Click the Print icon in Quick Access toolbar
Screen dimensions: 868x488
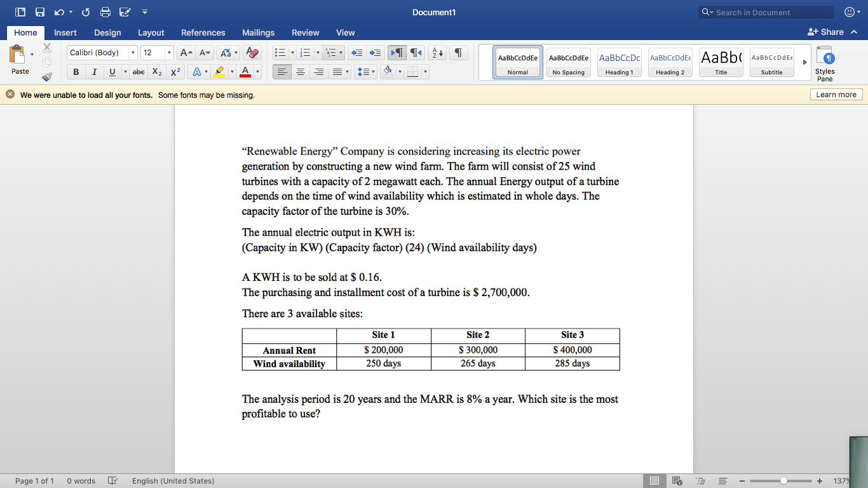105,11
